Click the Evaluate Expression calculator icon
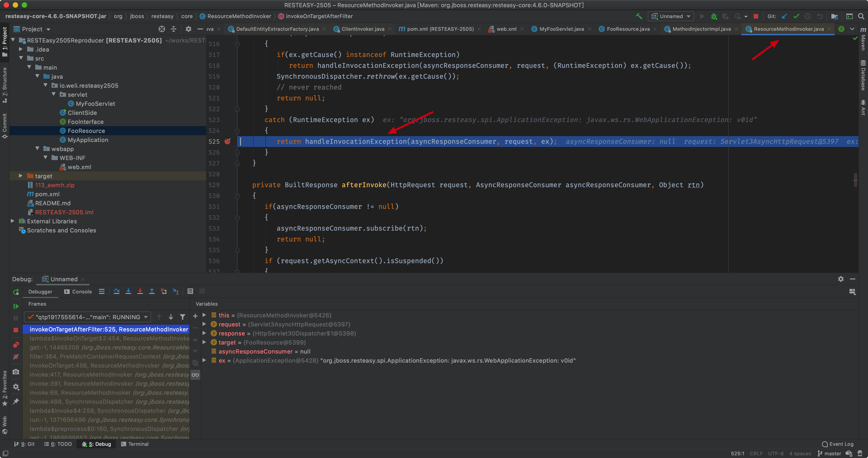Viewport: 868px width, 458px height. [190, 291]
